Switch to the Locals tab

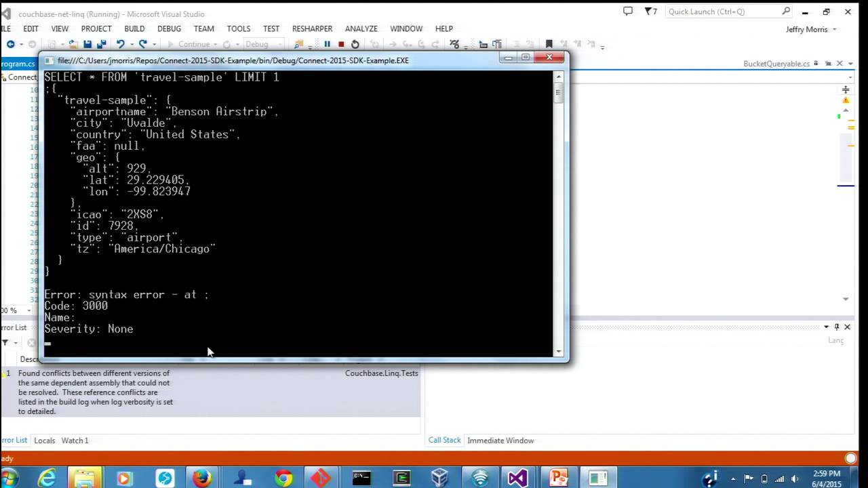point(44,441)
